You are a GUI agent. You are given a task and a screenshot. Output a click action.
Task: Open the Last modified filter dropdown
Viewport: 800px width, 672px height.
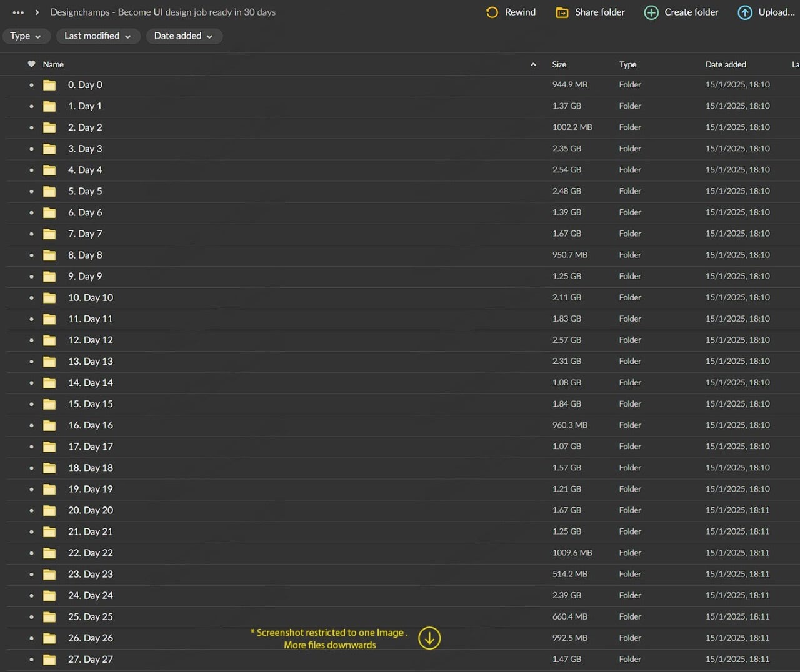(97, 36)
